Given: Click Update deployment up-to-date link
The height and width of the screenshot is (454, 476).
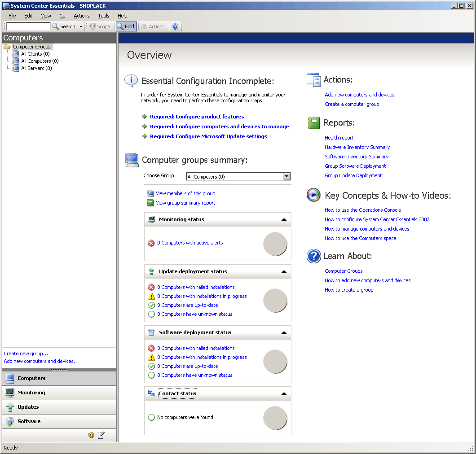Looking at the screenshot, I should tap(187, 305).
